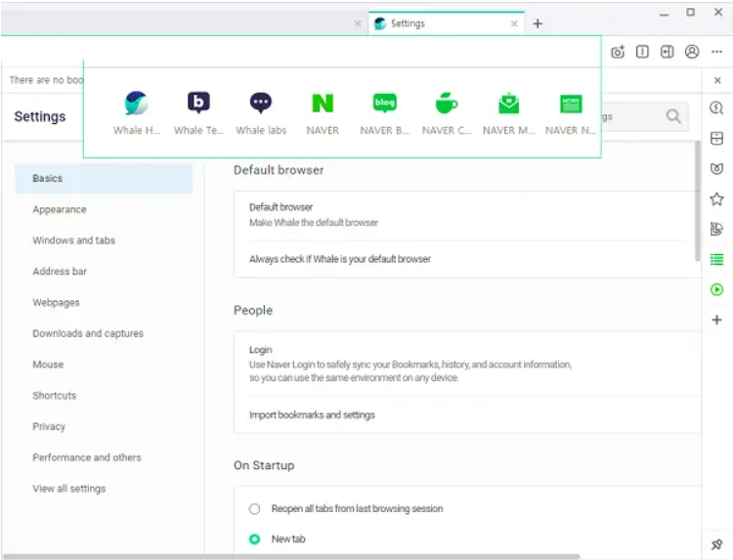Select Reopen all tabs from last session
The height and width of the screenshot is (560, 733).
tap(254, 508)
